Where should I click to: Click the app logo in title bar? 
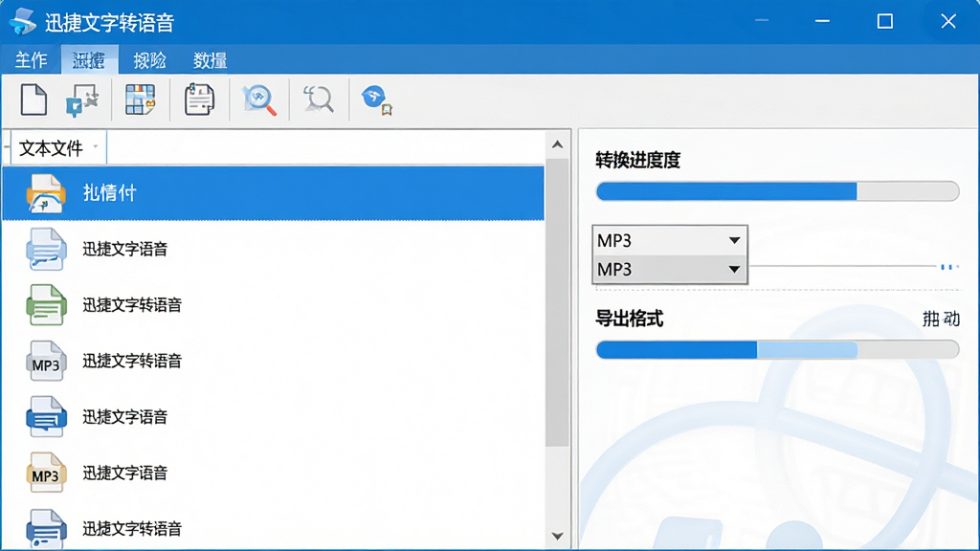23,21
